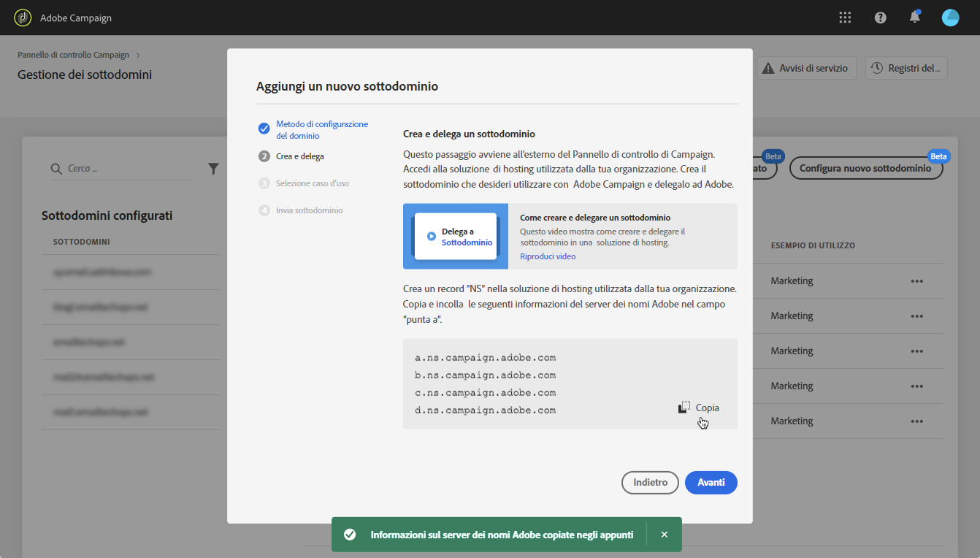Viewport: 980px width, 558px height.
Task: Click the b.ns.campaign.adobe.com name server text
Action: click(486, 375)
